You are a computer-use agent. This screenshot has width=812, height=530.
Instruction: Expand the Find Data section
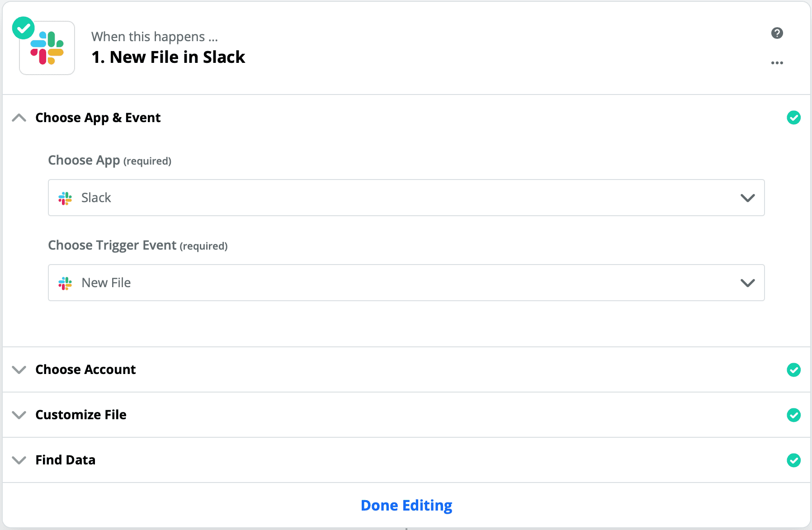(19, 460)
